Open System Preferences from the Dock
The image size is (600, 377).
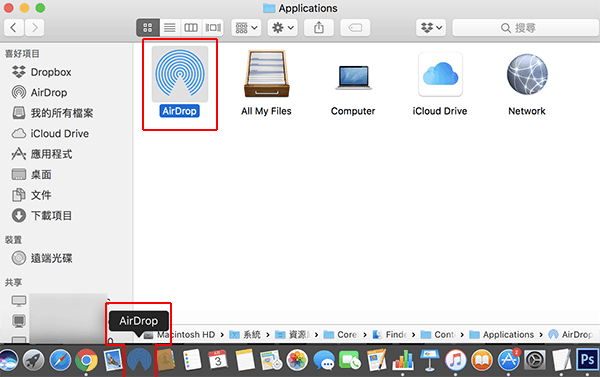tap(535, 360)
